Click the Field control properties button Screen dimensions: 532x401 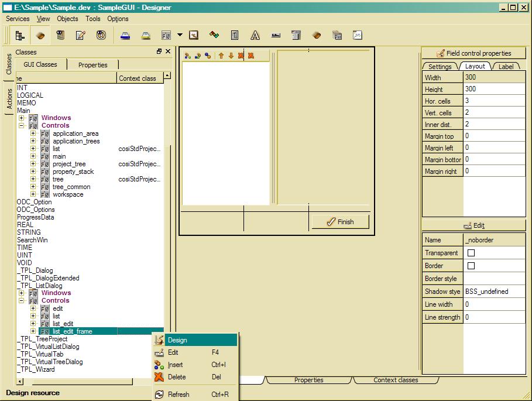tap(474, 53)
